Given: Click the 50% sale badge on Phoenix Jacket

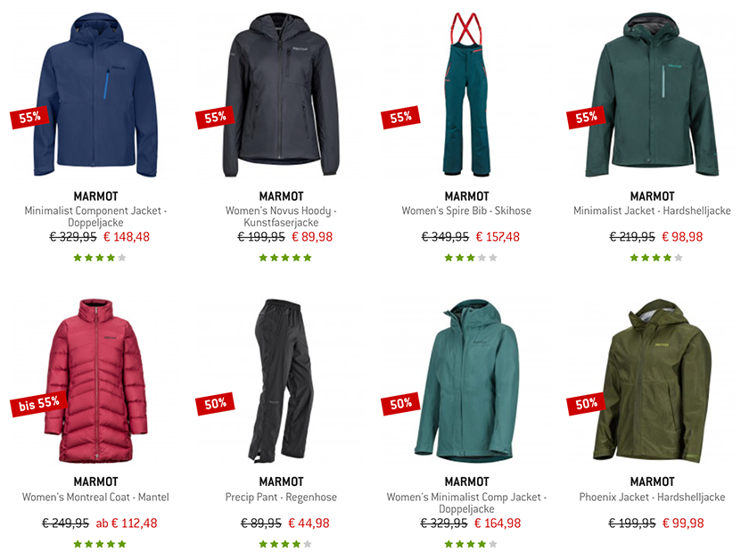Looking at the screenshot, I should pyautogui.click(x=586, y=404).
